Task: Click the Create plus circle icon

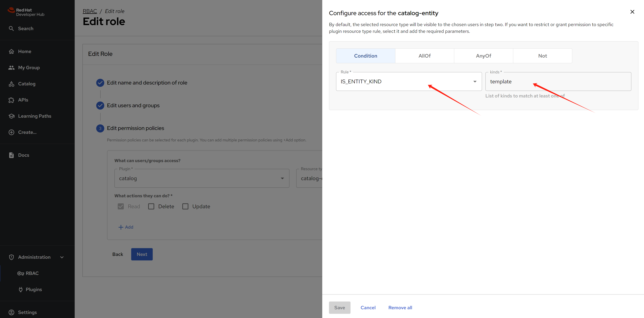Action: tap(11, 132)
